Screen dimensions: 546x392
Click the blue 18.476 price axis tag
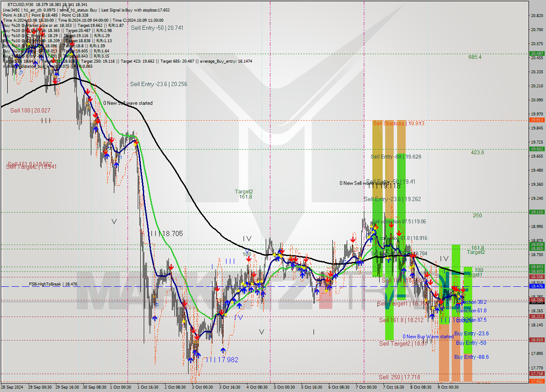click(x=537, y=286)
